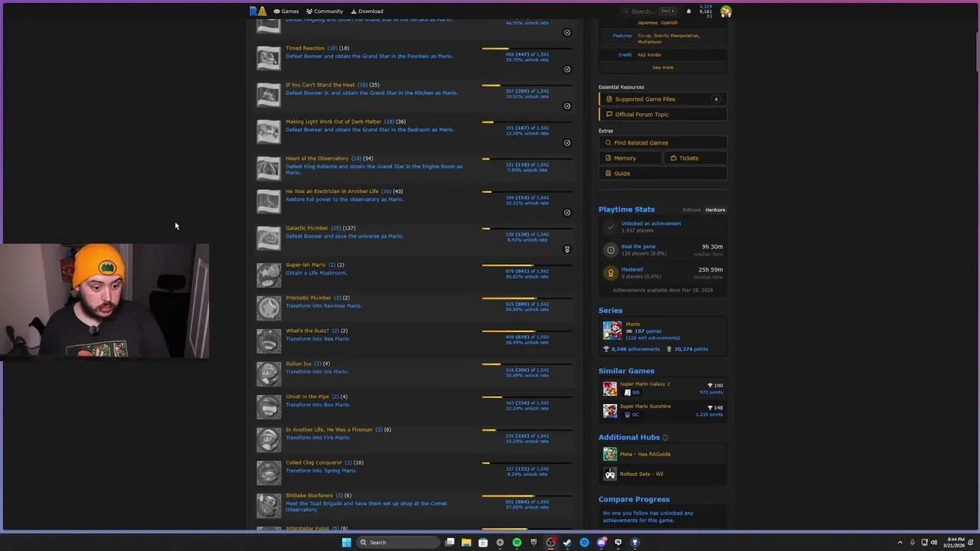Image resolution: width=980 pixels, height=551 pixels.
Task: Click Mastered stat link
Action: 632,269
